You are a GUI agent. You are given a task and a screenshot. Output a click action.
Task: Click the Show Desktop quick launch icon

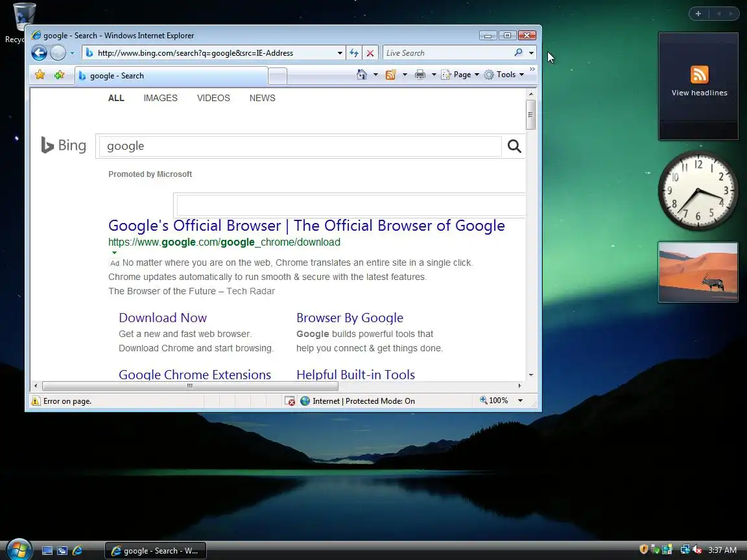47,550
